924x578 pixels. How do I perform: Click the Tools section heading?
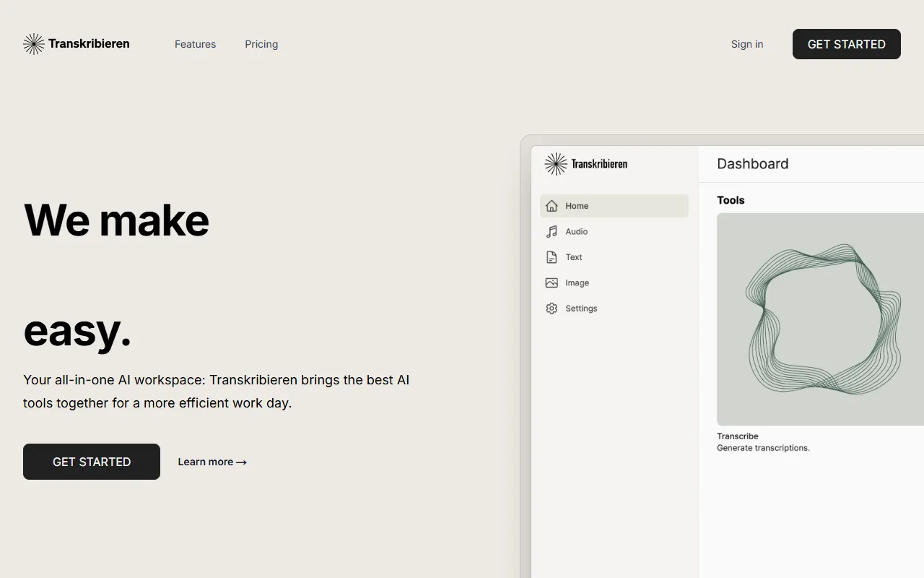731,200
